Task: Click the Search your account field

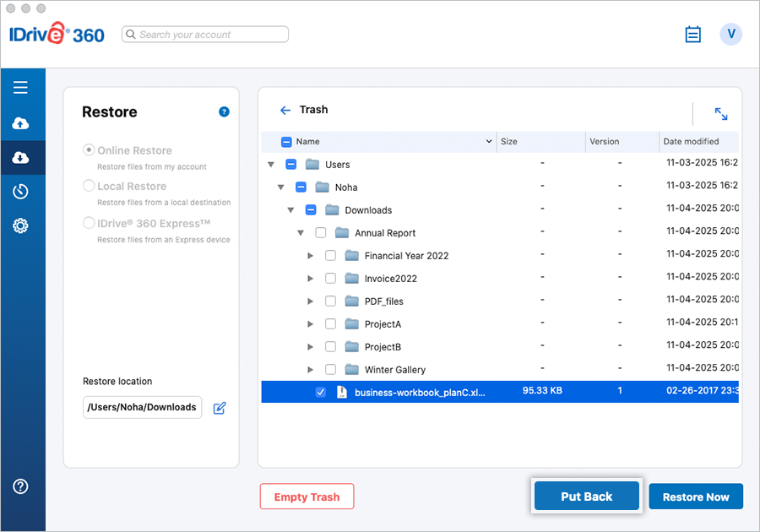Action: click(205, 35)
